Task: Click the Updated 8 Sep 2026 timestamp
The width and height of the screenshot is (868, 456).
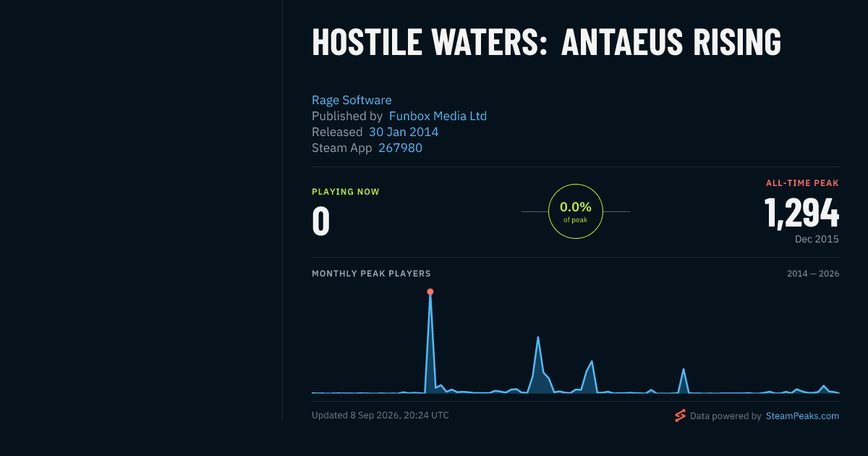Action: click(x=380, y=415)
